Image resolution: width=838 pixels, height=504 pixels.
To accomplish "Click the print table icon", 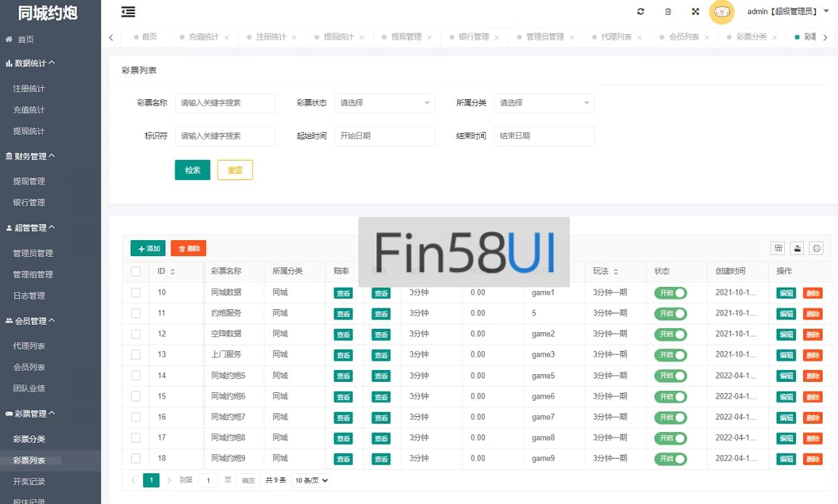I will pos(816,248).
